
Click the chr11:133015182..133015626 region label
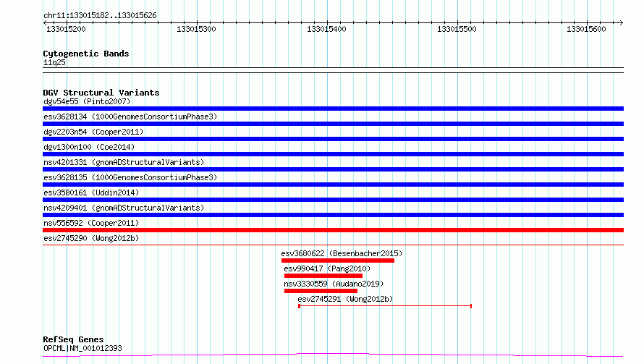[x=100, y=16]
